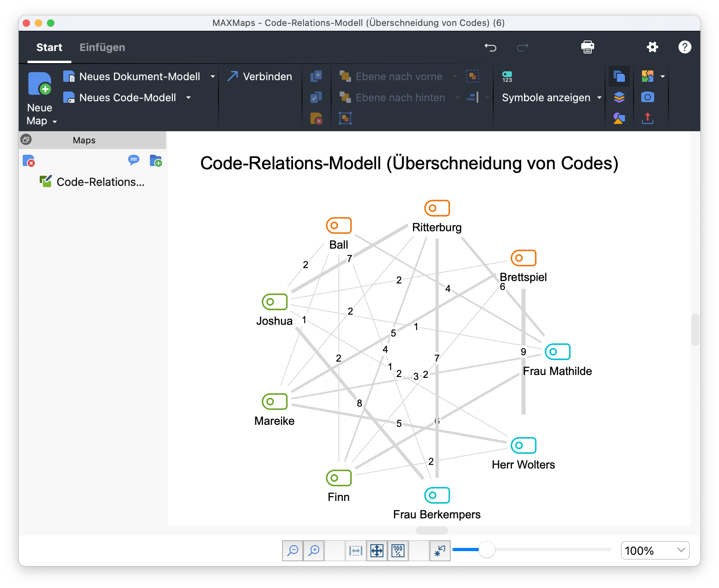Viewport: 719px width, 588px height.
Task: Click the delete map icon in sidebar
Action: [x=29, y=161]
